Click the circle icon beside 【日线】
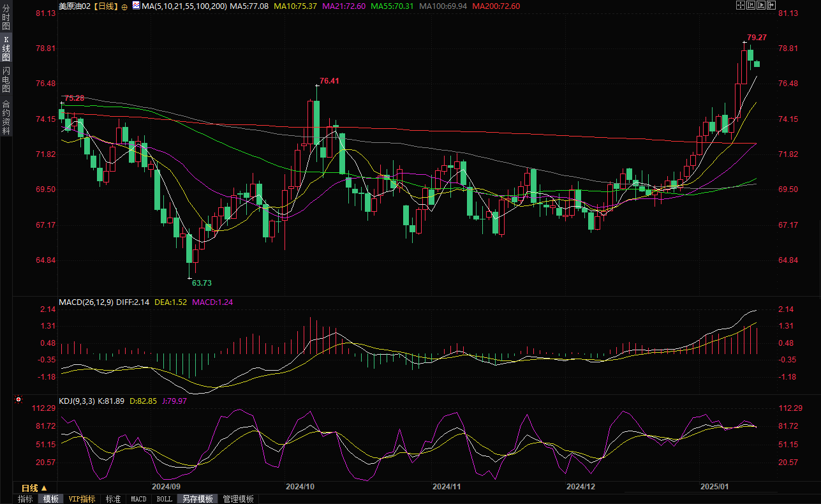This screenshot has width=821, height=504. tap(124, 6)
